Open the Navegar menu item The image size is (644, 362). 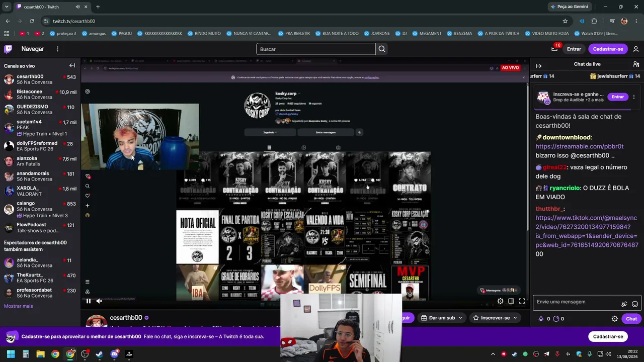(x=33, y=49)
